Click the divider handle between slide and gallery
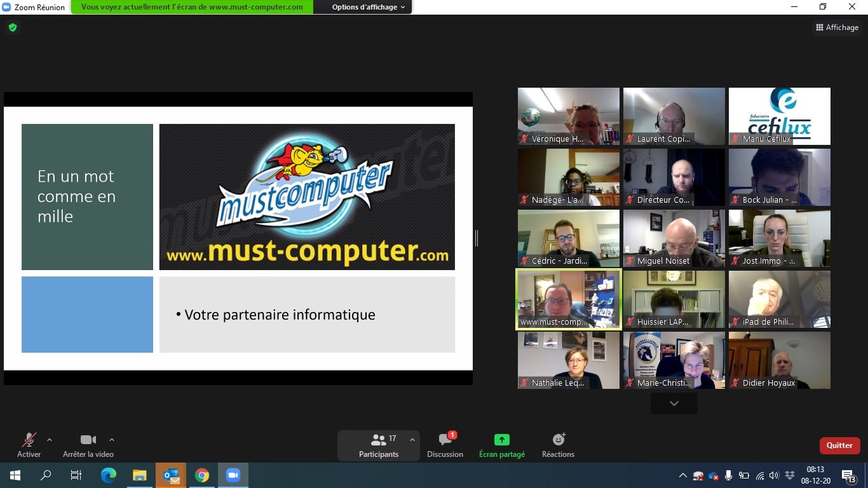Image resolution: width=868 pixels, height=488 pixels. pos(477,238)
